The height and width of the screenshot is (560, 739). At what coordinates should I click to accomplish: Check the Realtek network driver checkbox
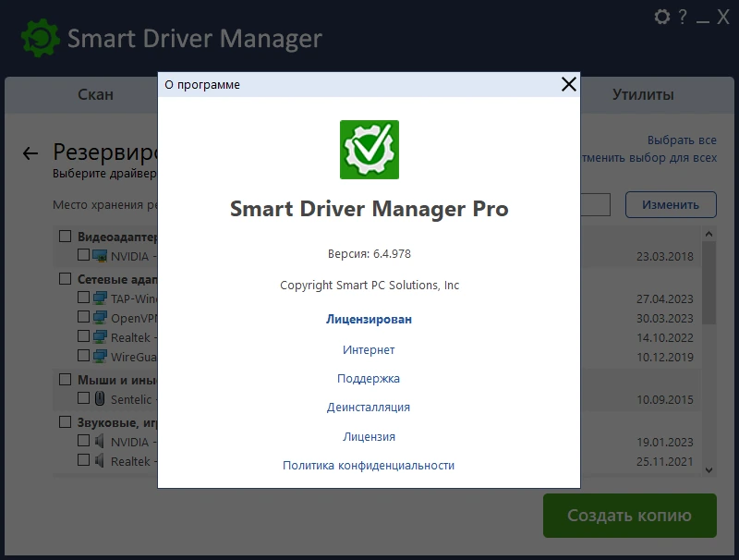click(83, 336)
